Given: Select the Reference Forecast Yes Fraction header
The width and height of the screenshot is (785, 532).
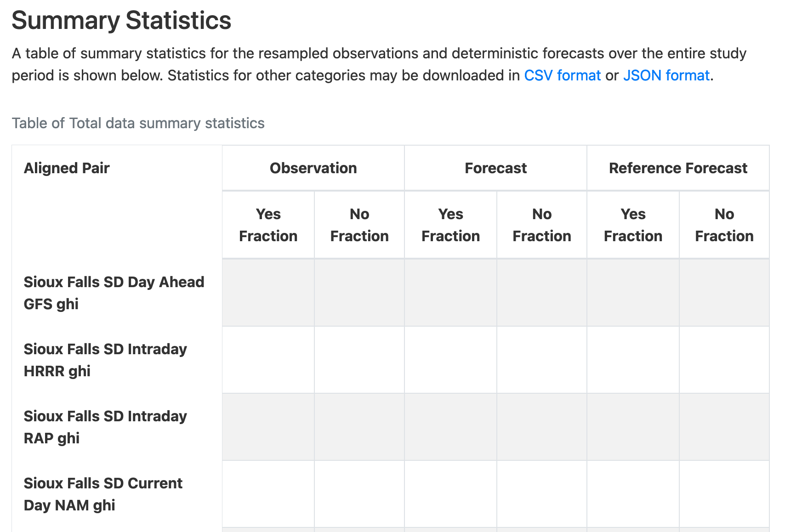Looking at the screenshot, I should click(633, 225).
